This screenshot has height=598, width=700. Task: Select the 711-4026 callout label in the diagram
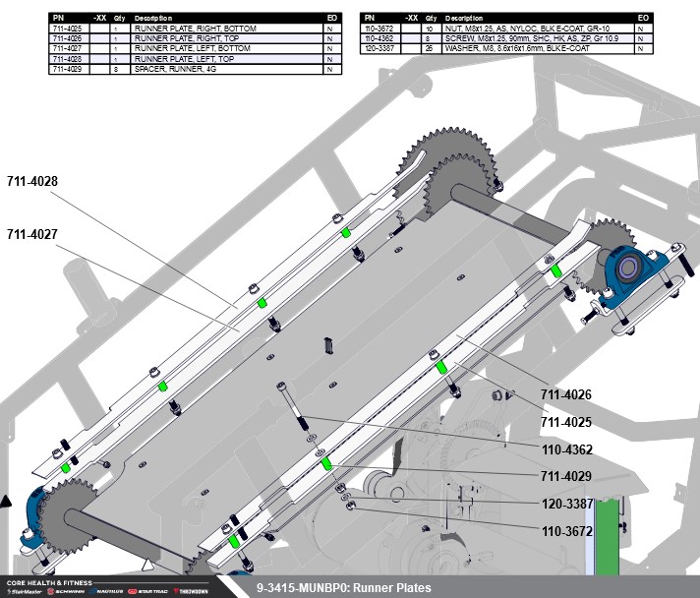point(565,394)
